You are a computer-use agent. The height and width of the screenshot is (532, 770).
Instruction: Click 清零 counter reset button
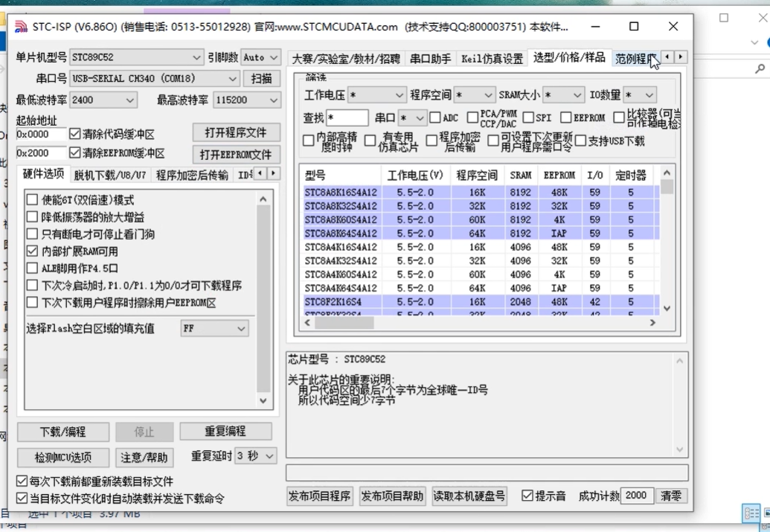coord(671,496)
